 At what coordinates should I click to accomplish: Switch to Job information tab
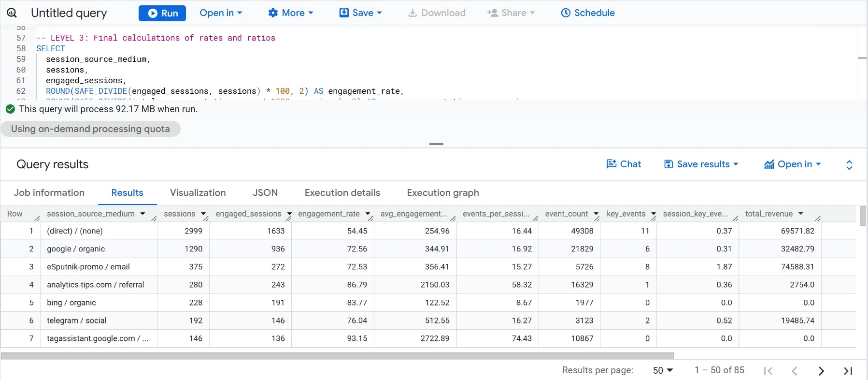(49, 193)
